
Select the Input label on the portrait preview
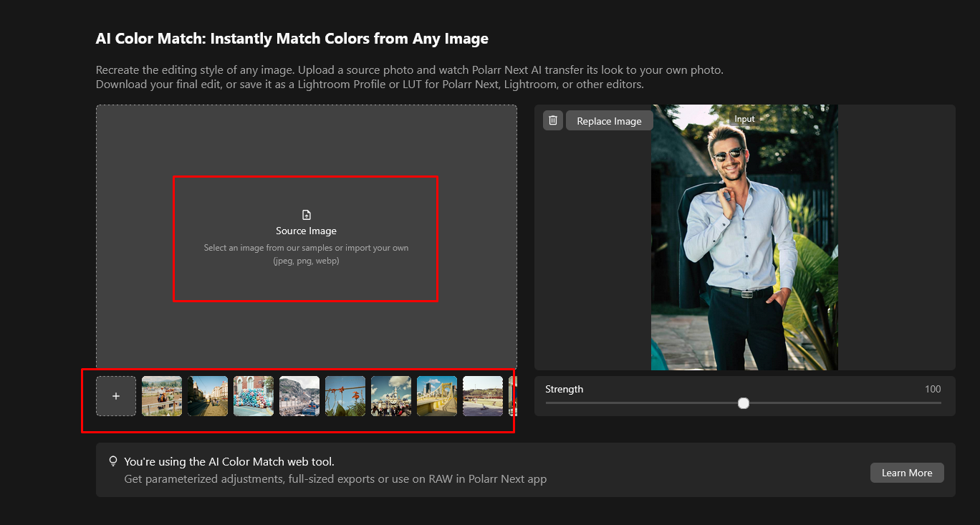click(744, 118)
